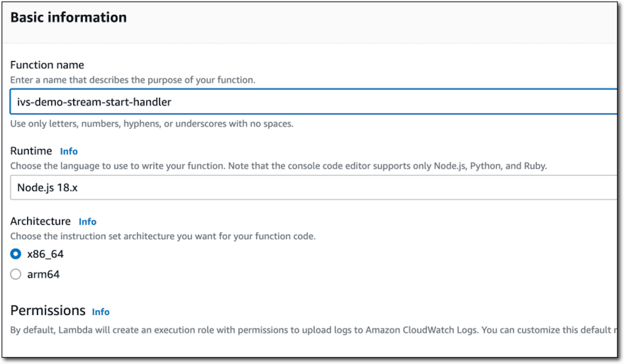
Task: Click the Permissions section heading
Action: pos(48,310)
